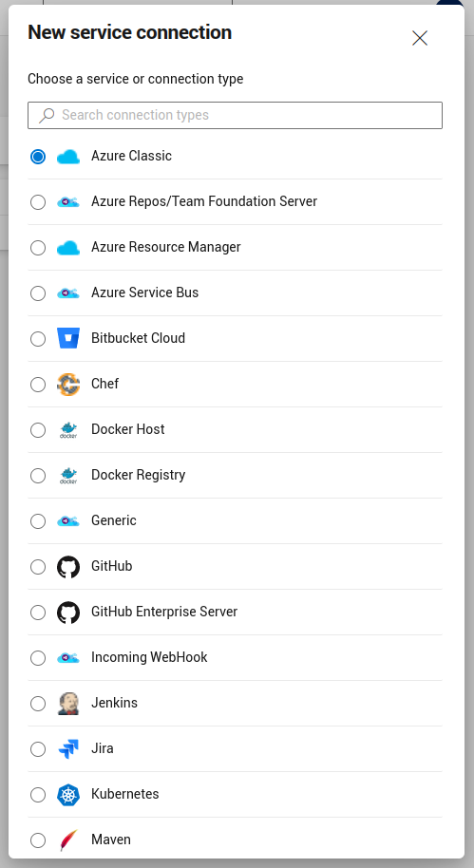The width and height of the screenshot is (474, 868).
Task: Click the 'Generic' label text
Action: click(x=114, y=520)
